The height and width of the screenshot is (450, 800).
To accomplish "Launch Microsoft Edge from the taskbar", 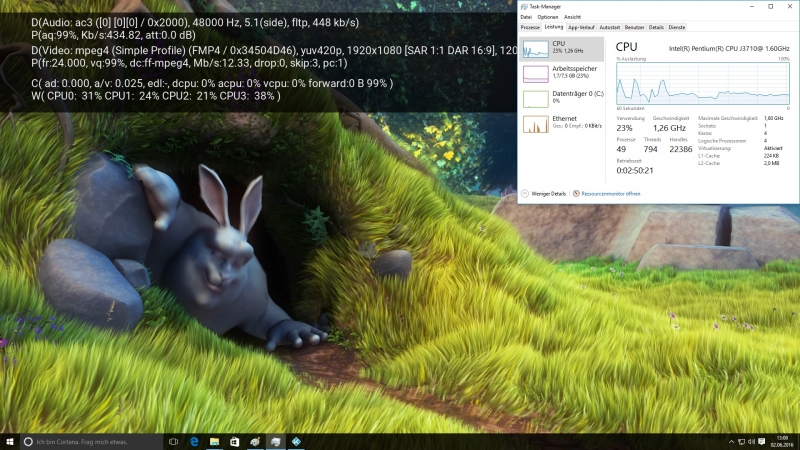I will pyautogui.click(x=194, y=442).
